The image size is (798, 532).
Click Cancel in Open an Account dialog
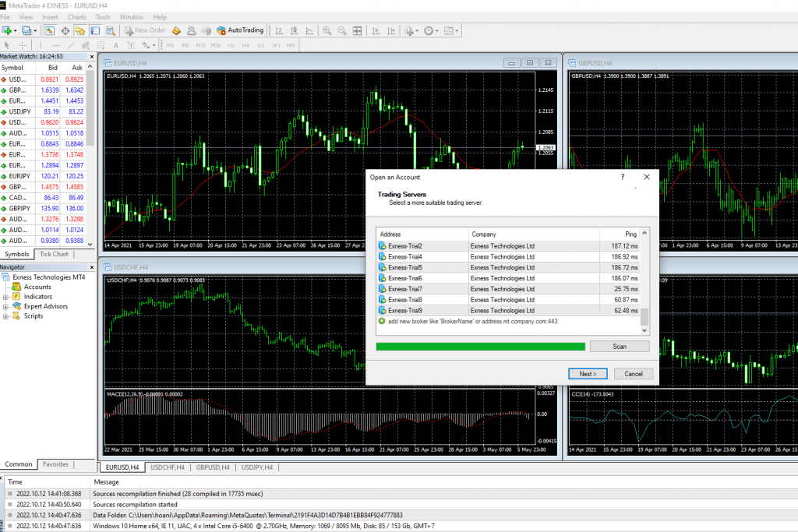pos(634,374)
